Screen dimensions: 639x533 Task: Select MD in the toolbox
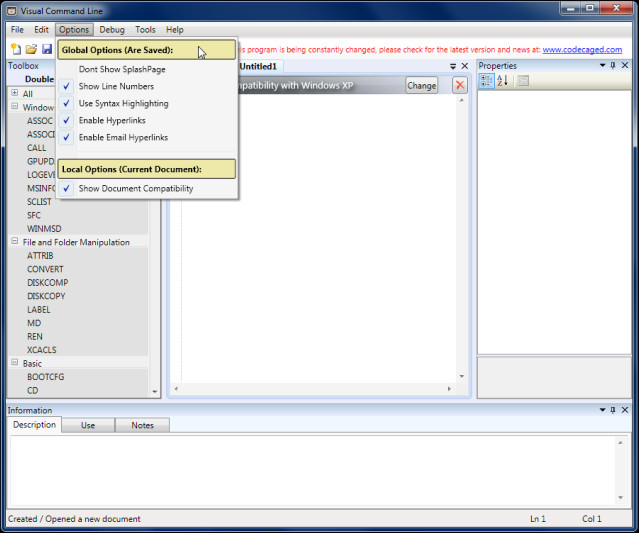click(x=34, y=323)
